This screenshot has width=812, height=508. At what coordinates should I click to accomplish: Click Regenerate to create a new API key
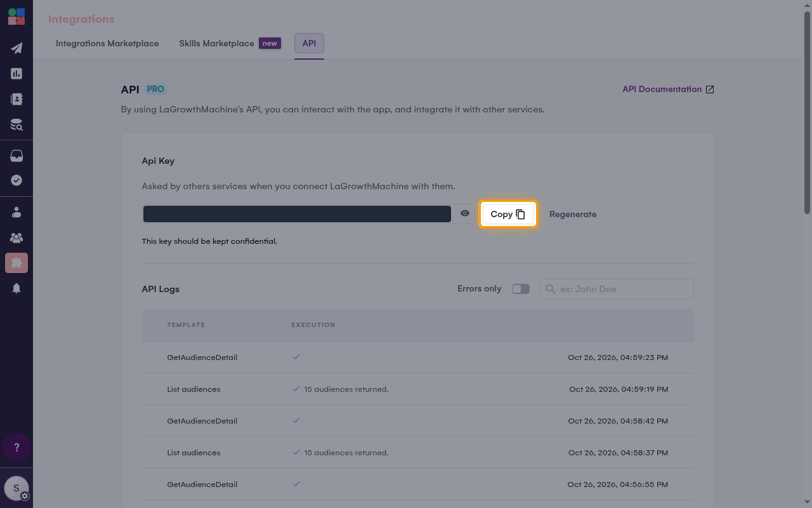(573, 214)
